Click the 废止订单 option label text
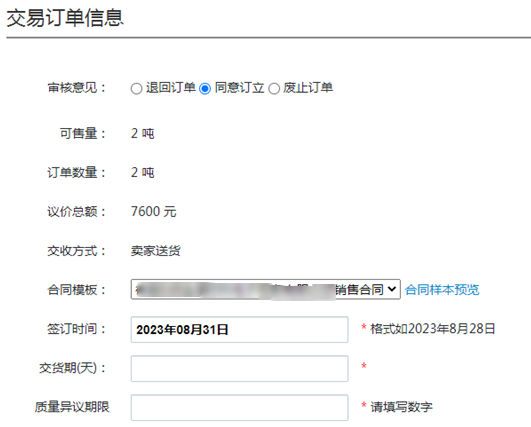Image resolution: width=531 pixels, height=427 pixels. [x=308, y=88]
